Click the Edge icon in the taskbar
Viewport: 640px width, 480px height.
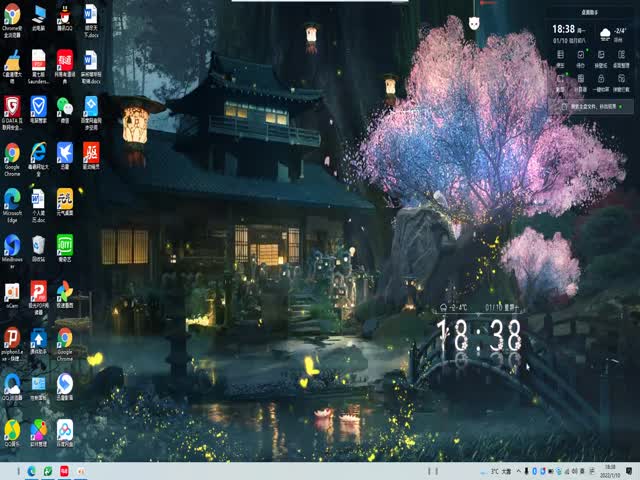(x=31, y=471)
